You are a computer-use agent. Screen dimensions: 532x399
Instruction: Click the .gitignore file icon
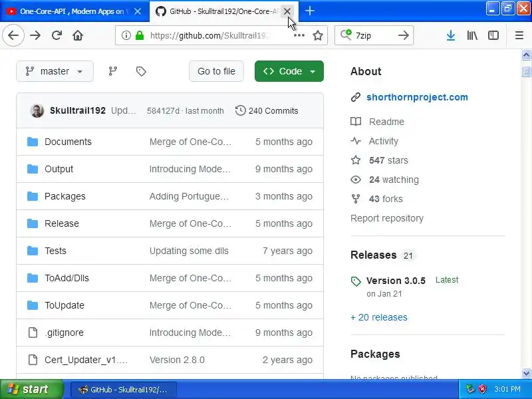point(33,332)
